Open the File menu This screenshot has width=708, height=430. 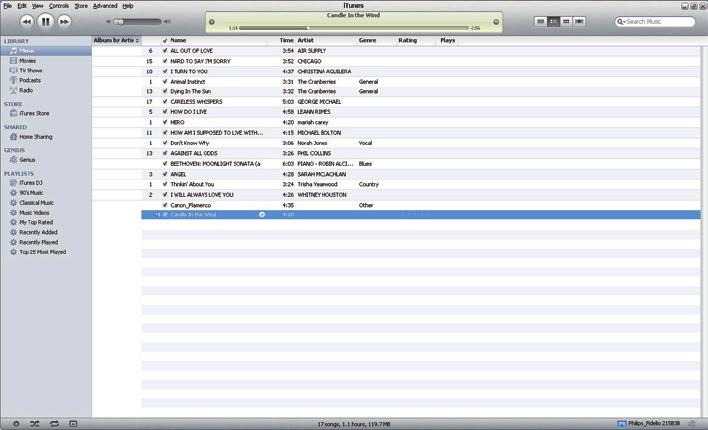[x=8, y=6]
